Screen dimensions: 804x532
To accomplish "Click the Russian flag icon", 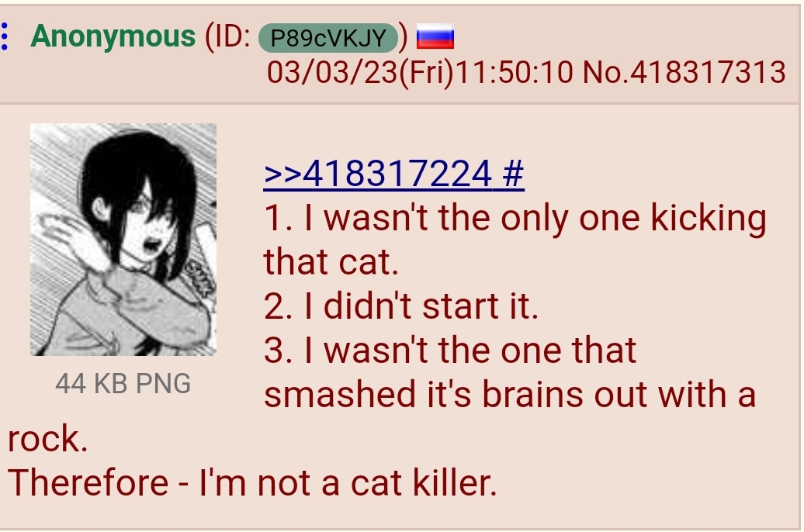I will click(x=435, y=36).
